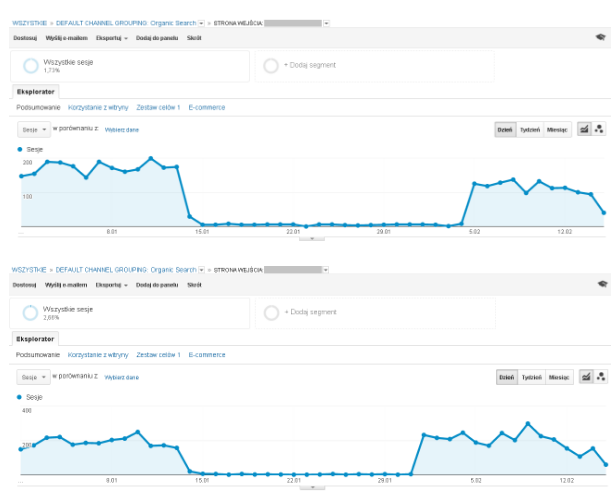
Task: Toggle Miesiąc granularity in bottom chart
Action: [559, 377]
